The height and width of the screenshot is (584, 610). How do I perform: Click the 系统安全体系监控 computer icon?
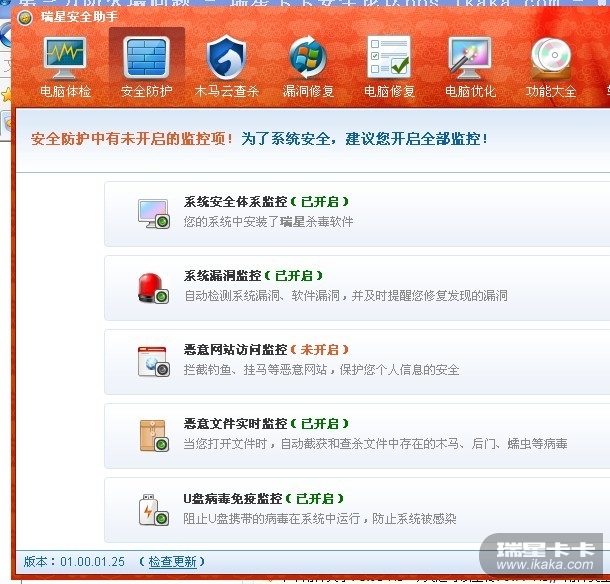[154, 214]
